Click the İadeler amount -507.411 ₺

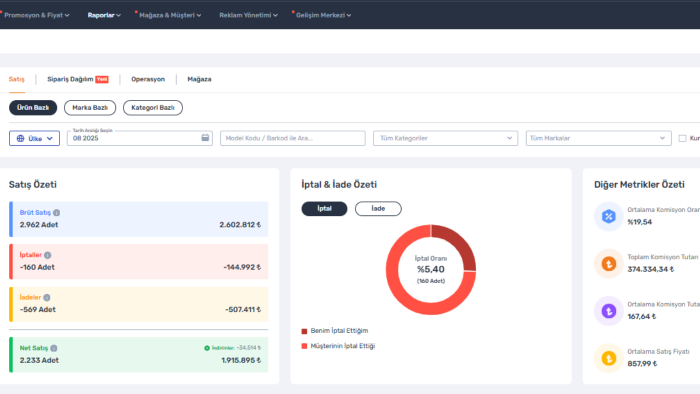click(243, 310)
